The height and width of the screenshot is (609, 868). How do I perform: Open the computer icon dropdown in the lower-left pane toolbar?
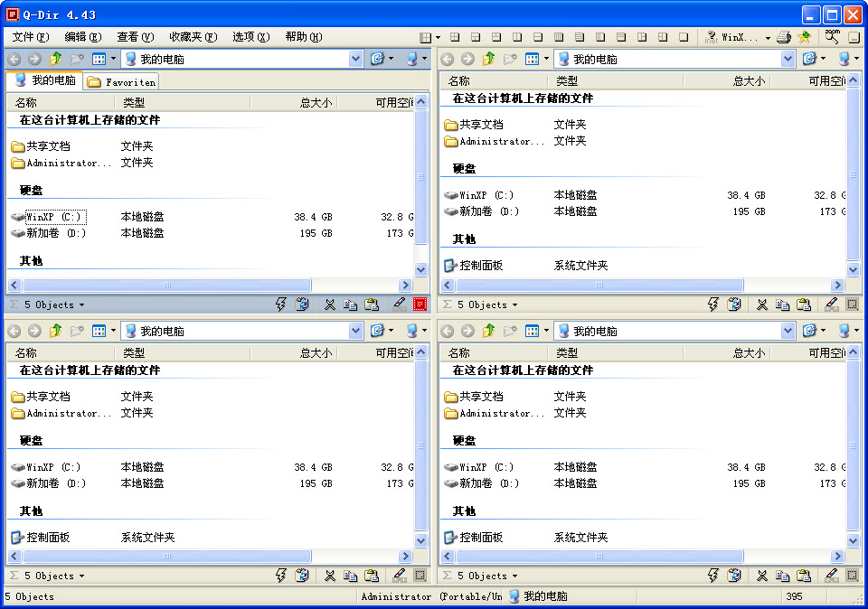425,331
